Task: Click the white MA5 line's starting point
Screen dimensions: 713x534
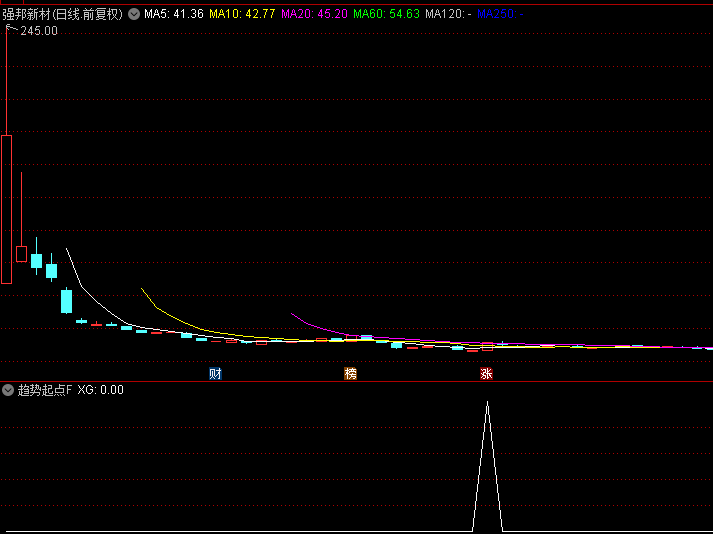Action: click(x=66, y=249)
